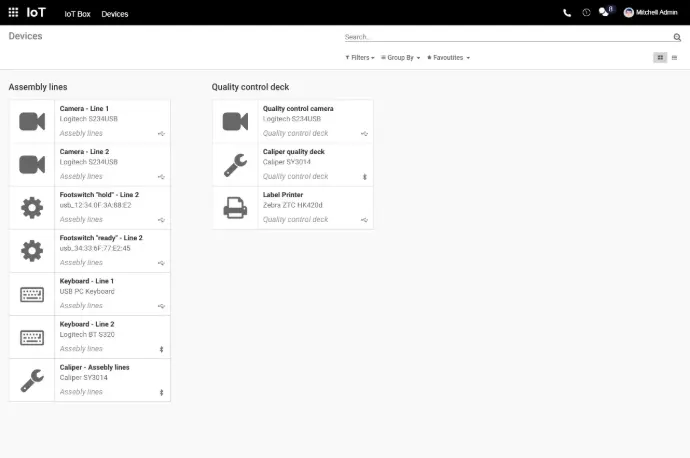The height and width of the screenshot is (458, 690).
Task: Click gear icon of Footswitch "ready" - Line 2
Action: 32,251
